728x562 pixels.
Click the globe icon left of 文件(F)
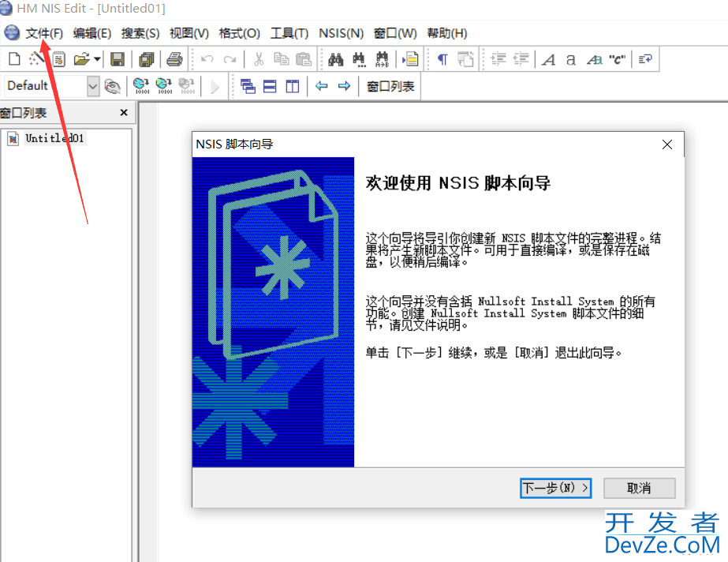pos(11,32)
